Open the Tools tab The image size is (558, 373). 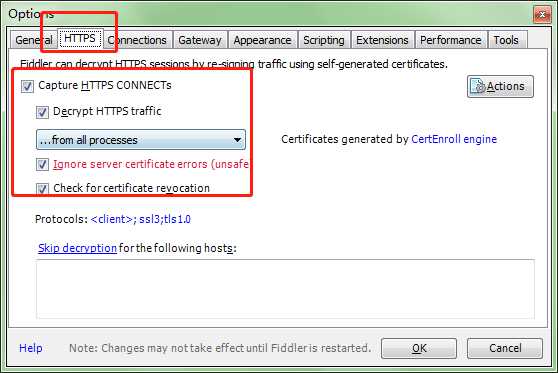point(506,40)
